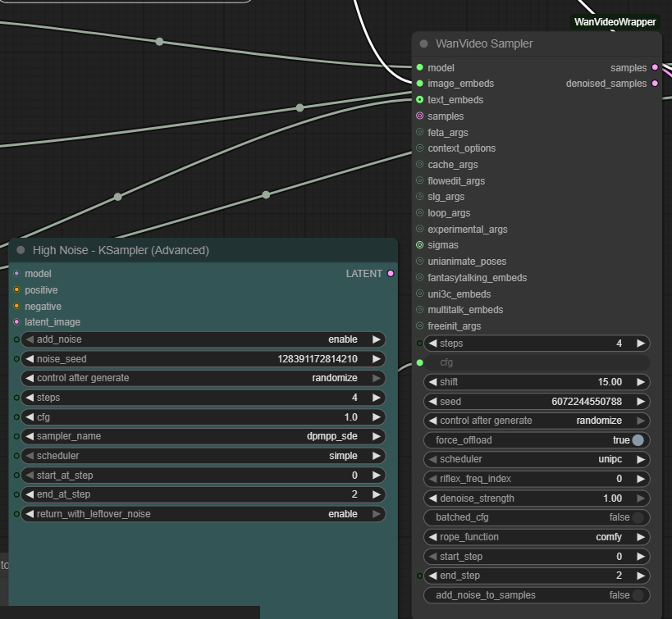Viewport: 672px width, 619px height.
Task: Click the denoised_samples output socket
Action: (x=655, y=83)
